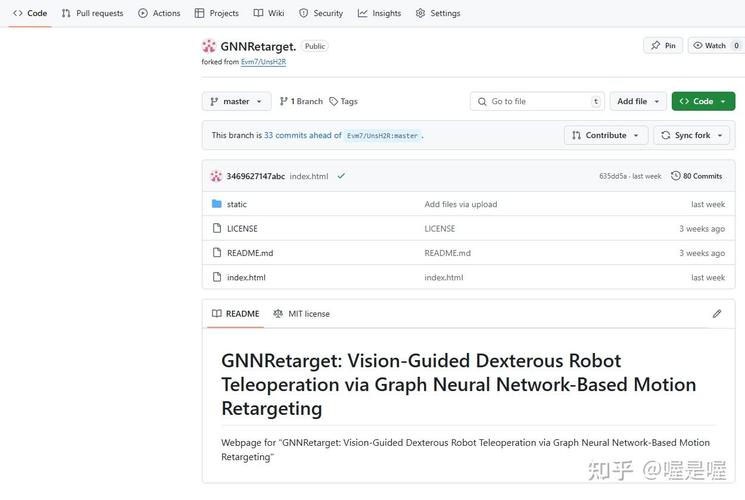This screenshot has height=500, width=745.
Task: Click the Watch count 0
Action: 736,46
